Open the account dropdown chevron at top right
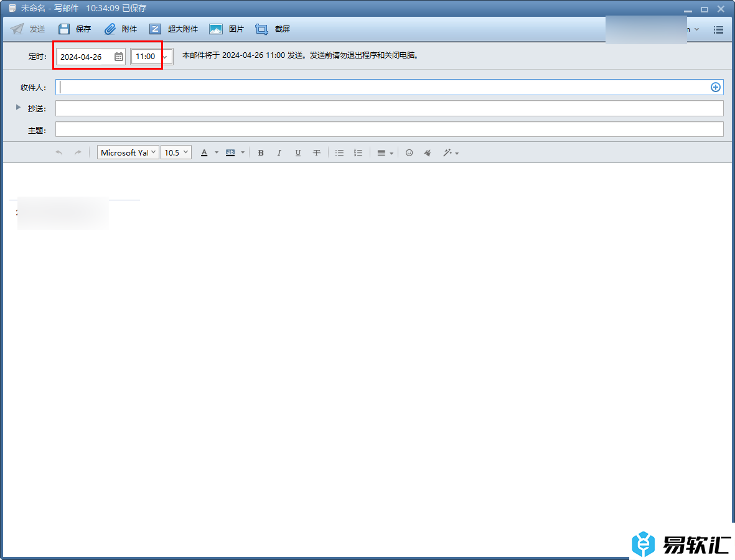The image size is (735, 560). (x=697, y=29)
